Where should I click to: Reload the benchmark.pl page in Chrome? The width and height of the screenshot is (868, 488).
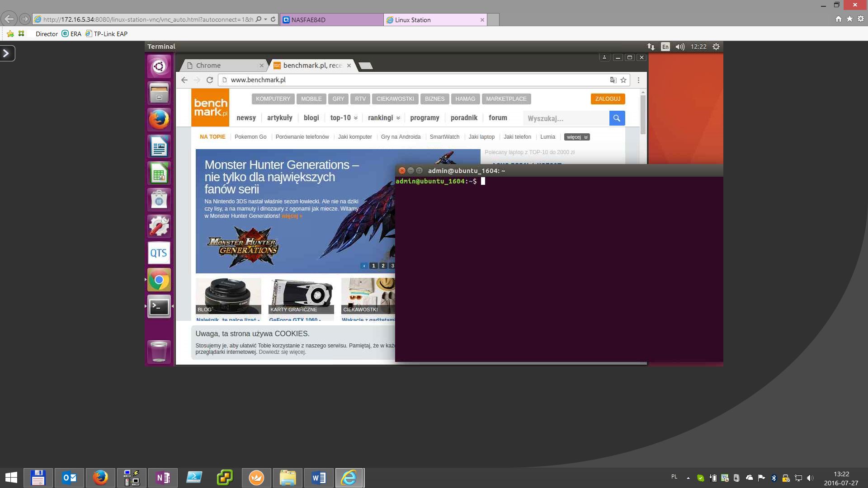click(x=210, y=80)
